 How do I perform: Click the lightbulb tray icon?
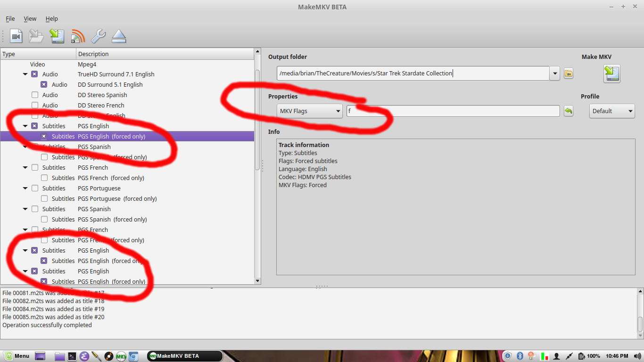[x=531, y=356]
